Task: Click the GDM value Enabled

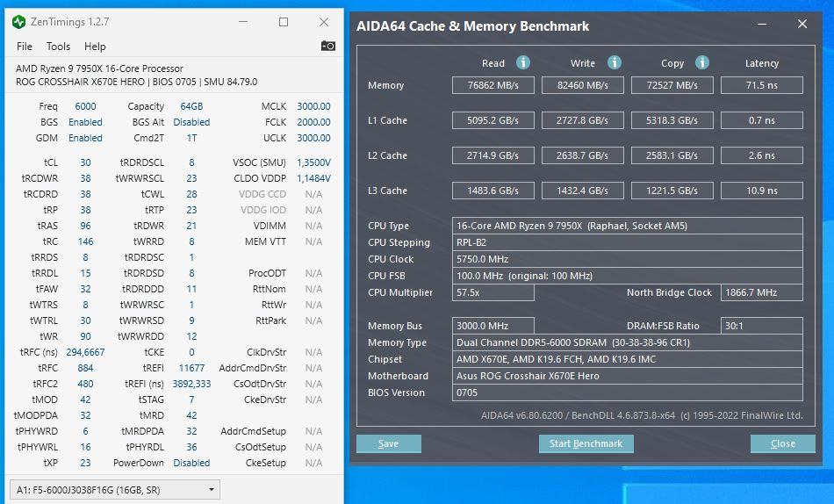Action: pos(85,138)
